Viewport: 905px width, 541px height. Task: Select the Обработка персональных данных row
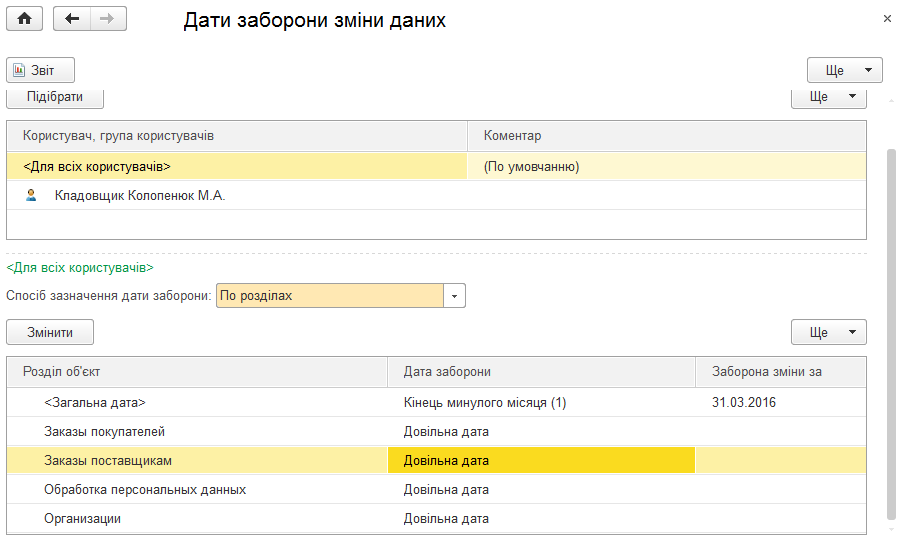click(x=436, y=490)
